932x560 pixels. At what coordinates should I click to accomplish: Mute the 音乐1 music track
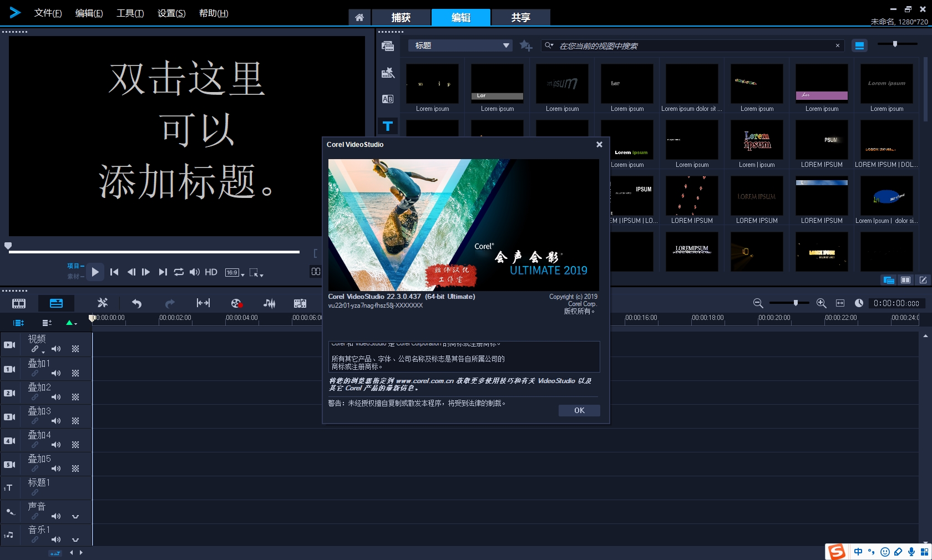coord(56,539)
